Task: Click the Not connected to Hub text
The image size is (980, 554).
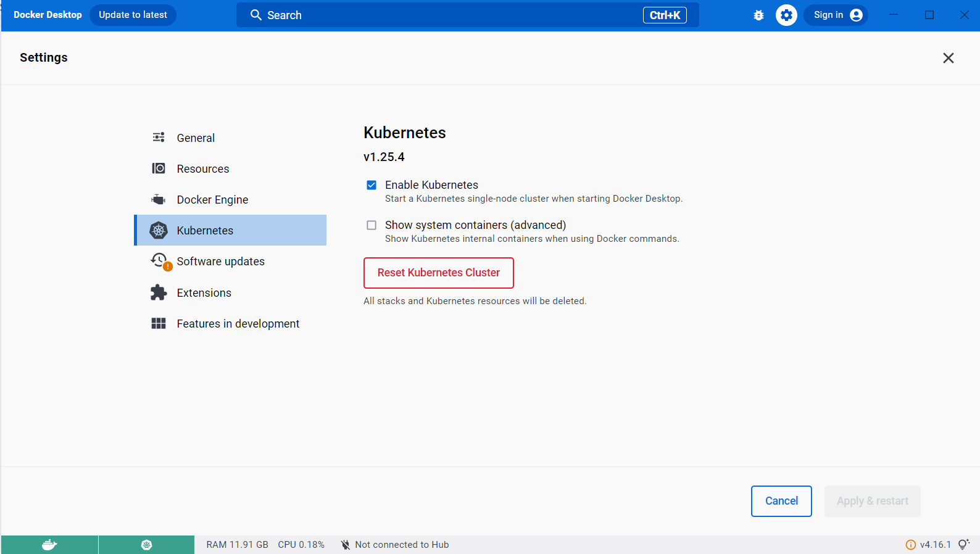Action: click(402, 545)
